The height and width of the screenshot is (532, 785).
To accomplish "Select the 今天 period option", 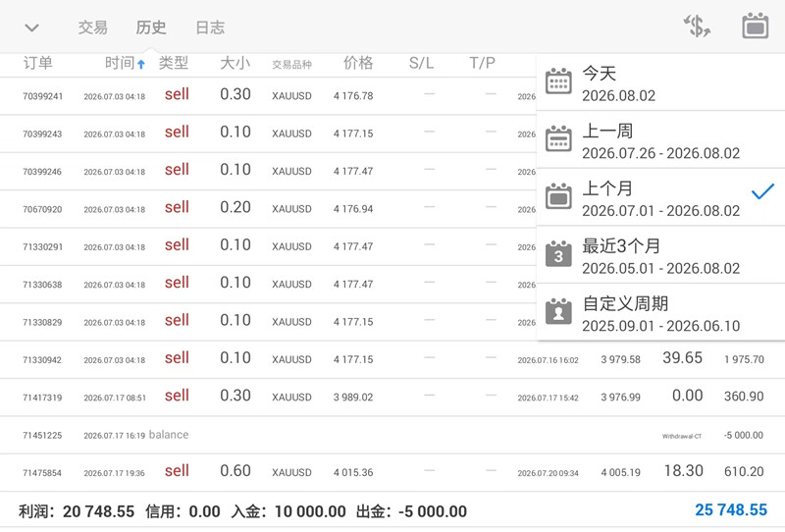I will pos(660,82).
